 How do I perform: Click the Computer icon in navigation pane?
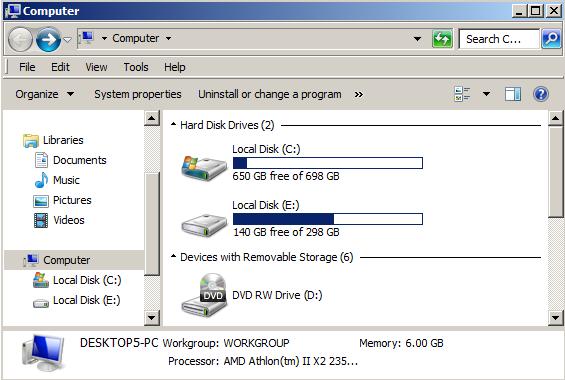(31, 260)
